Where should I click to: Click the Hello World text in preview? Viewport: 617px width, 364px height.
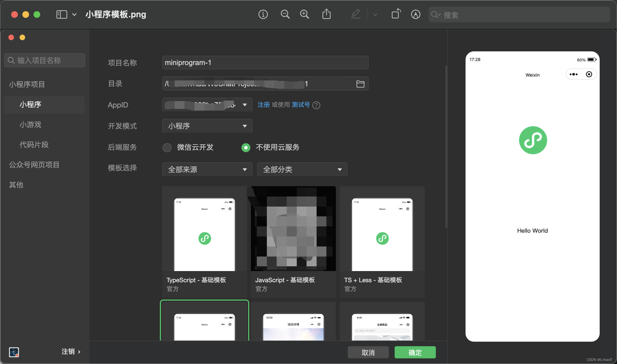click(x=532, y=231)
